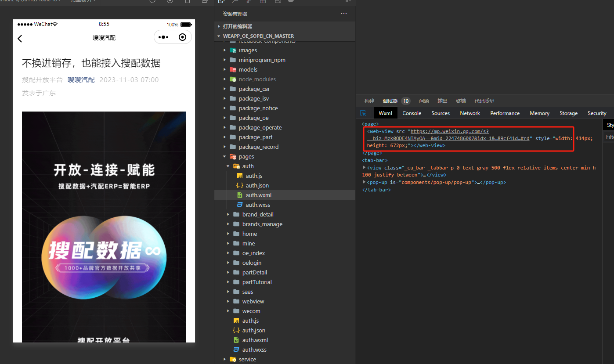Open the Sources debugger tab

441,113
